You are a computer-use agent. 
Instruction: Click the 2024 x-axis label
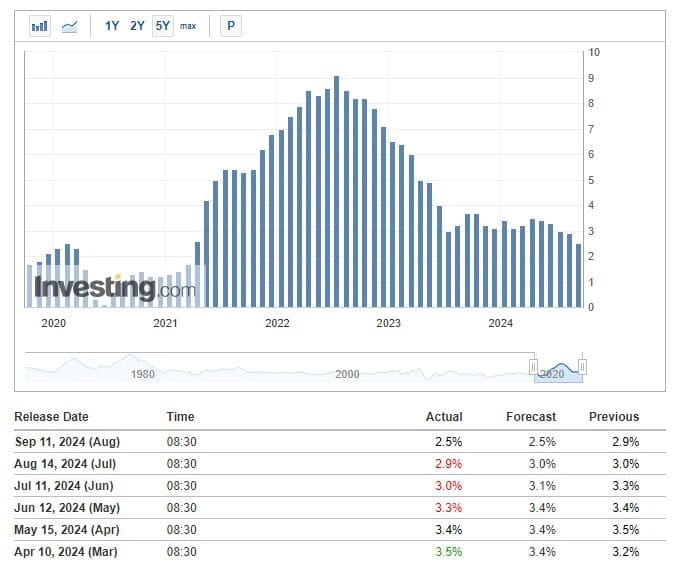tap(500, 323)
